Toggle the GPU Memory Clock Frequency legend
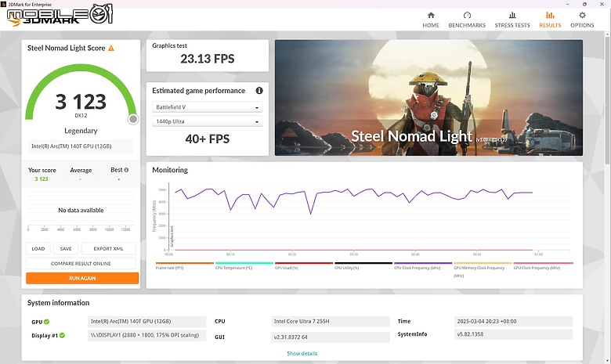Image resolution: width=611 pixels, height=364 pixels. tap(483, 269)
